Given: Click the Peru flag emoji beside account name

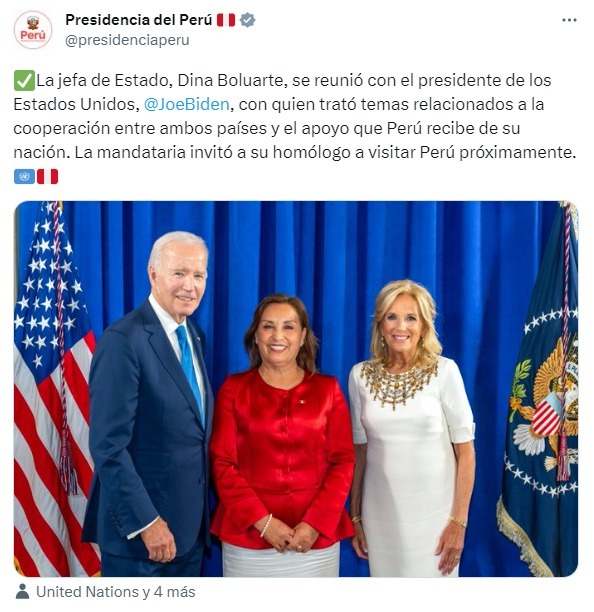Looking at the screenshot, I should [226, 20].
